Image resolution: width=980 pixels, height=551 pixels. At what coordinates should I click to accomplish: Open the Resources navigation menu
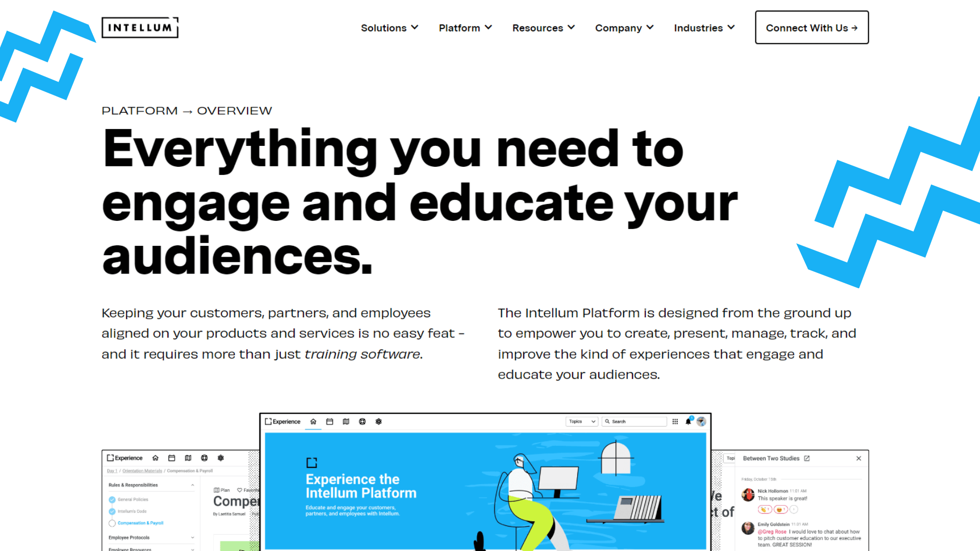coord(542,28)
